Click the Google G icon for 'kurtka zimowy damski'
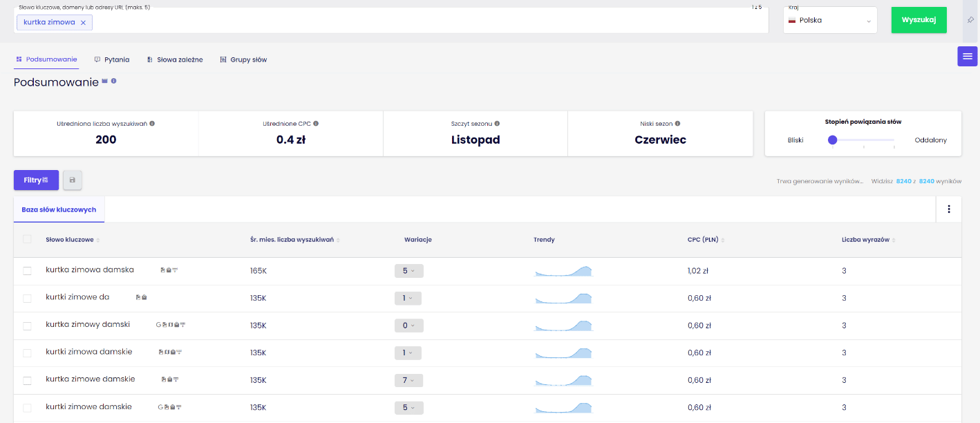This screenshot has width=980, height=423. [x=159, y=325]
